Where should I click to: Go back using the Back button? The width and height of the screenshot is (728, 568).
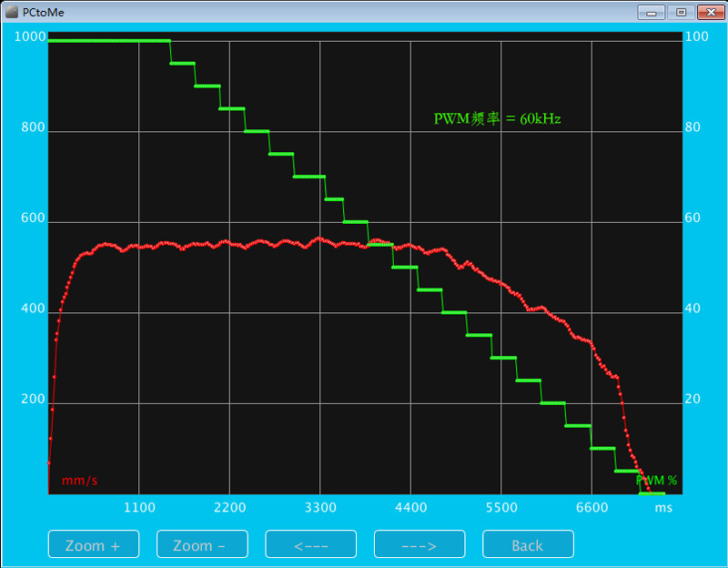tap(528, 543)
